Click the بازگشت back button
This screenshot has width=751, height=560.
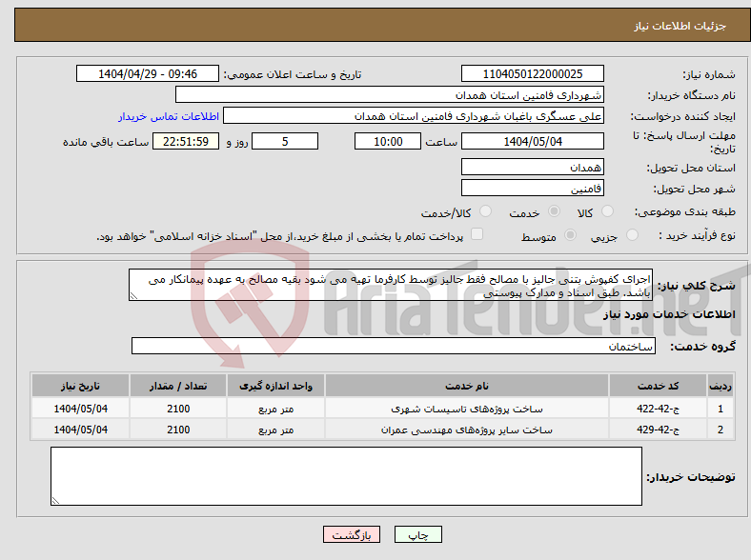point(352,534)
